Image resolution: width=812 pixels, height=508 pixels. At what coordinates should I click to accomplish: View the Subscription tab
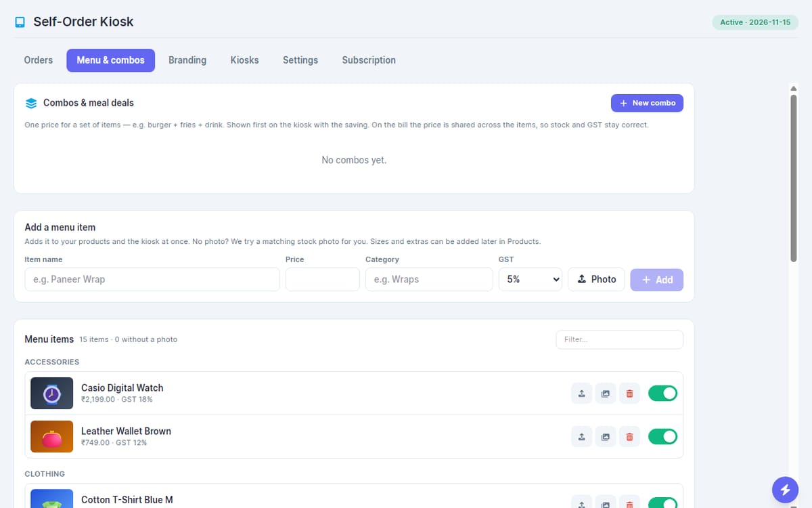(x=369, y=60)
